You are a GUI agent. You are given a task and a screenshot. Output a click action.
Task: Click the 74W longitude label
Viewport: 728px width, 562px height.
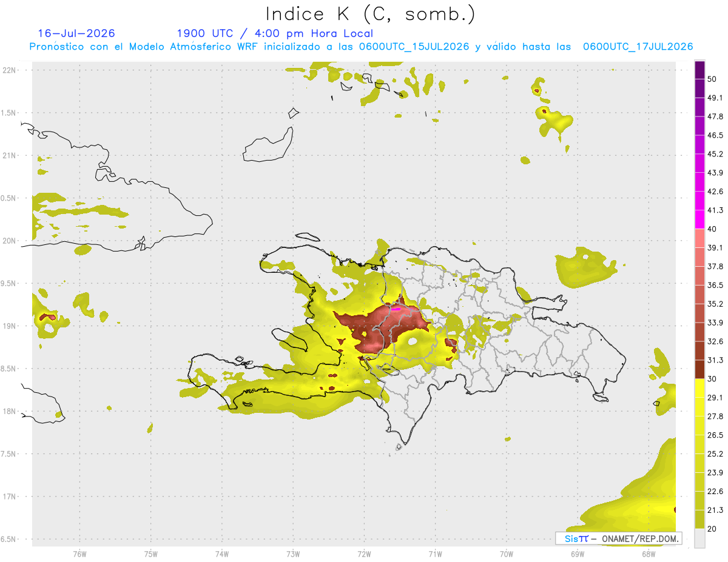(x=222, y=554)
